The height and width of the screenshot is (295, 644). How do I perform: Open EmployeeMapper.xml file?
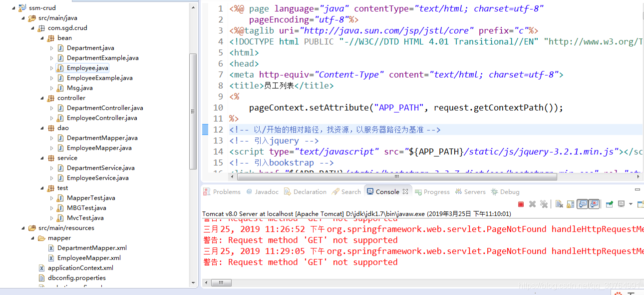(89, 258)
